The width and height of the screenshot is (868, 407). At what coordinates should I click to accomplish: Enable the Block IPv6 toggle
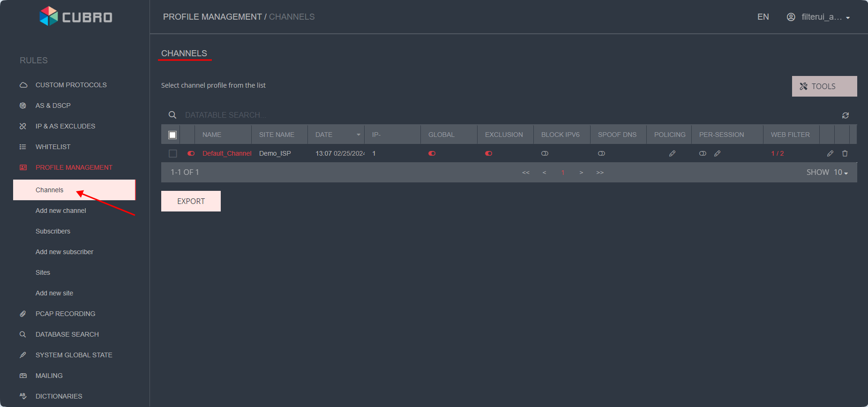tap(545, 153)
